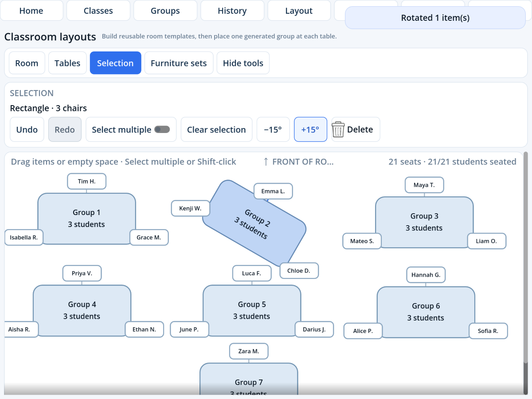Toggle the Select multiple switch
The image size is (532, 399).
[162, 129]
